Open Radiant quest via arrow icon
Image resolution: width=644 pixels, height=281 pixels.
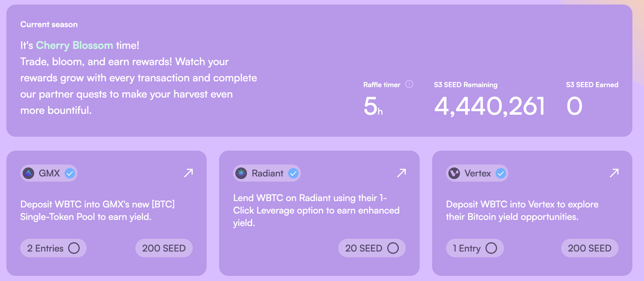coord(401,173)
